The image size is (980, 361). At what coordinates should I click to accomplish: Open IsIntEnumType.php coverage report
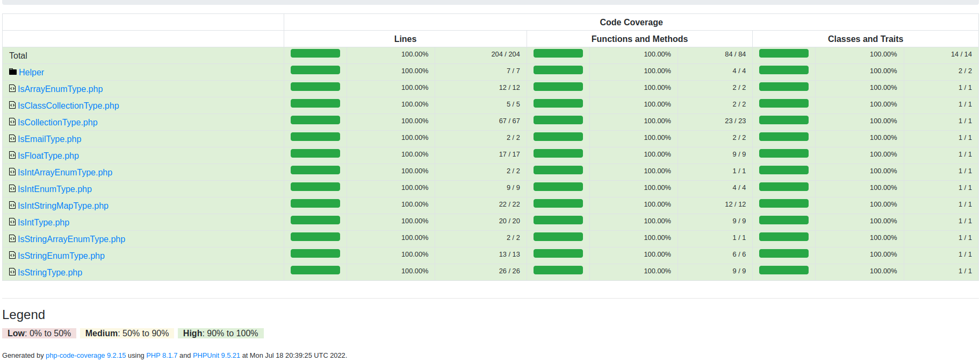tap(55, 189)
